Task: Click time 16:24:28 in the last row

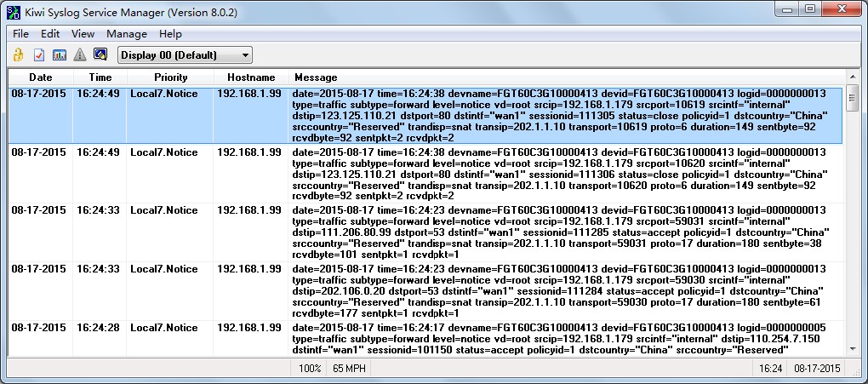Action: pos(98,328)
